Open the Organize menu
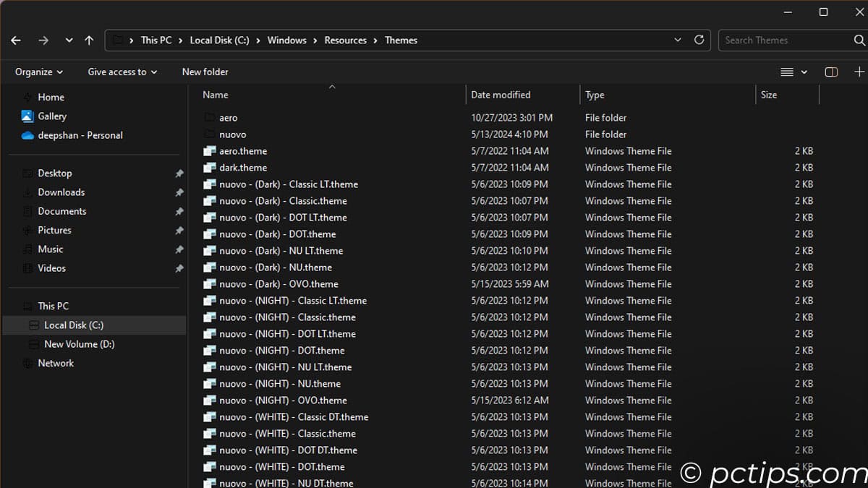 [x=39, y=72]
